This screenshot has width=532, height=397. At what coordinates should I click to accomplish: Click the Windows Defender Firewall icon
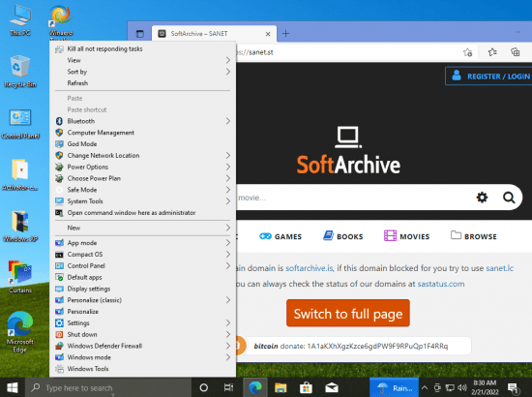click(x=59, y=346)
